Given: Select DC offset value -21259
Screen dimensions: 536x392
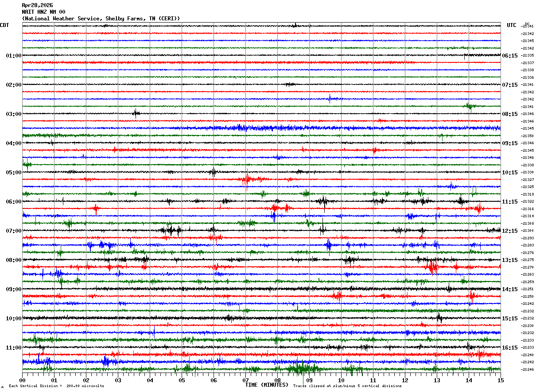Looking at the screenshot, I should coord(528,282).
